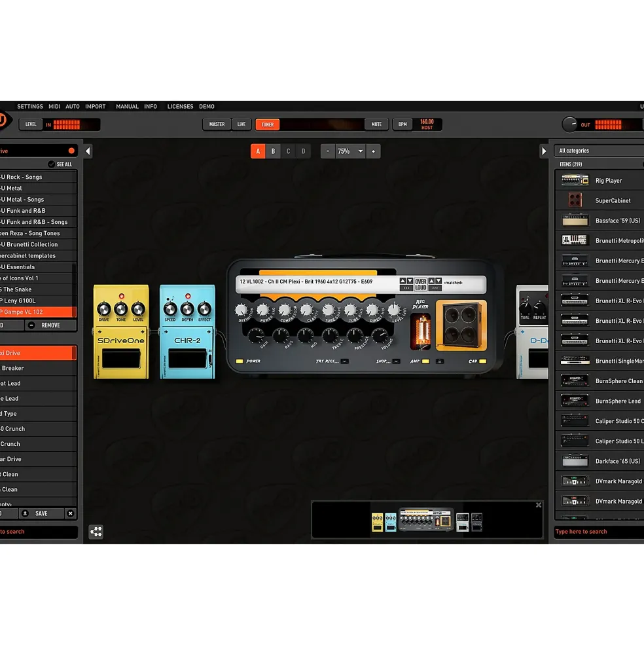Click up arrow right of Overloud logo

(x=431, y=280)
